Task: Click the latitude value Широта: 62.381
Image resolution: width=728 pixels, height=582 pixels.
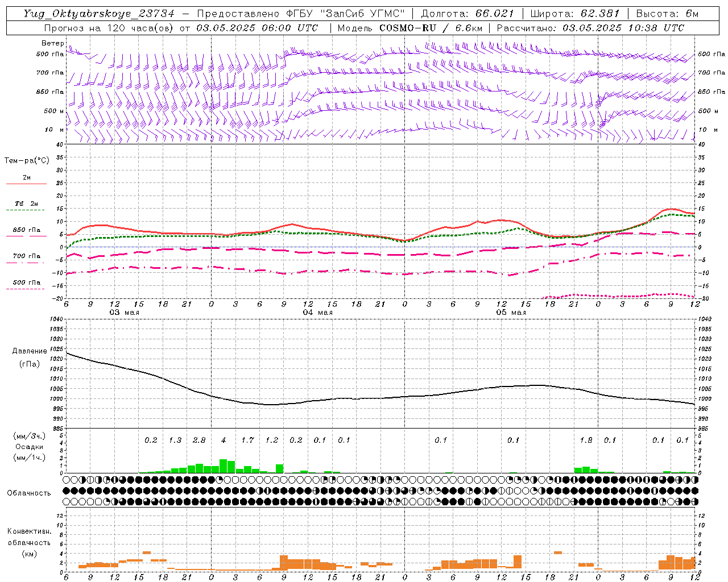Action: 575,14
